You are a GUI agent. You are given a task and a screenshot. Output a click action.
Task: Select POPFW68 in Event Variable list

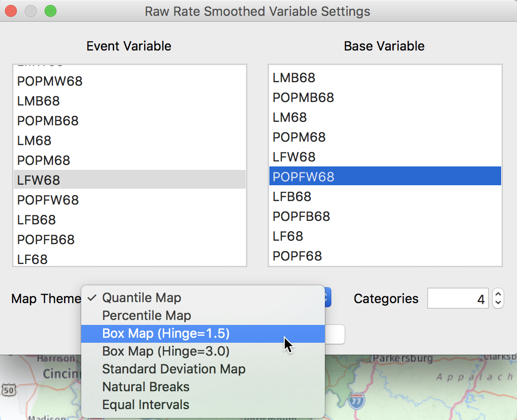click(130, 200)
